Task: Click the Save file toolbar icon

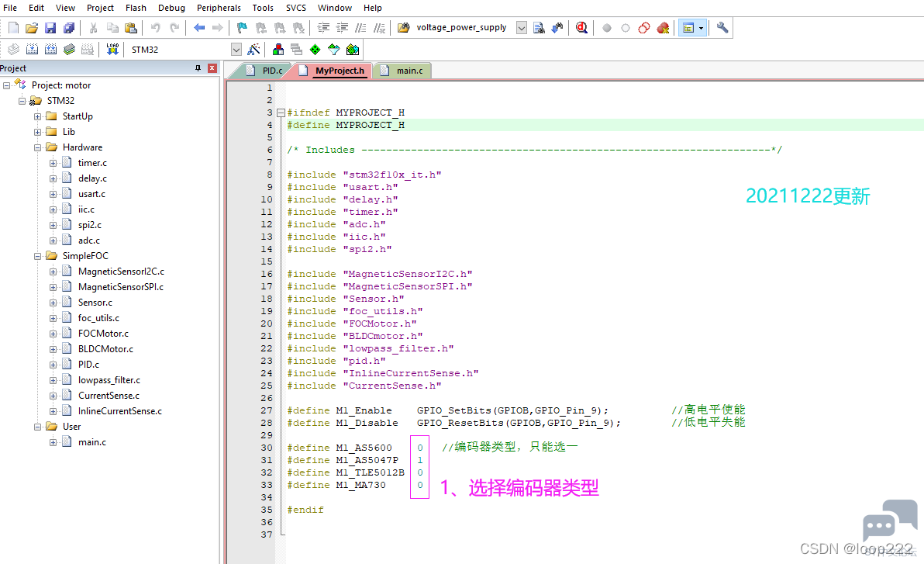Action: click(50, 28)
